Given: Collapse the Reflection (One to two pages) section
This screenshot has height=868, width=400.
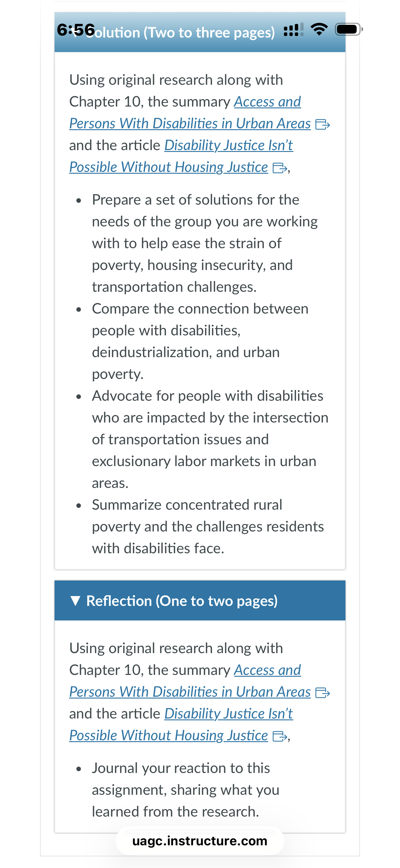Looking at the screenshot, I should (x=200, y=600).
